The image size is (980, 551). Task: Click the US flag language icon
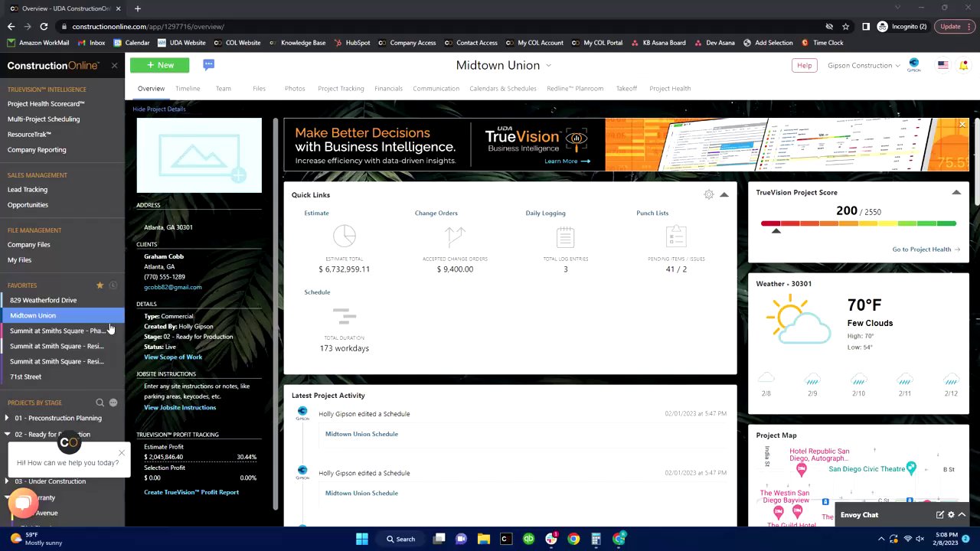pyautogui.click(x=942, y=65)
